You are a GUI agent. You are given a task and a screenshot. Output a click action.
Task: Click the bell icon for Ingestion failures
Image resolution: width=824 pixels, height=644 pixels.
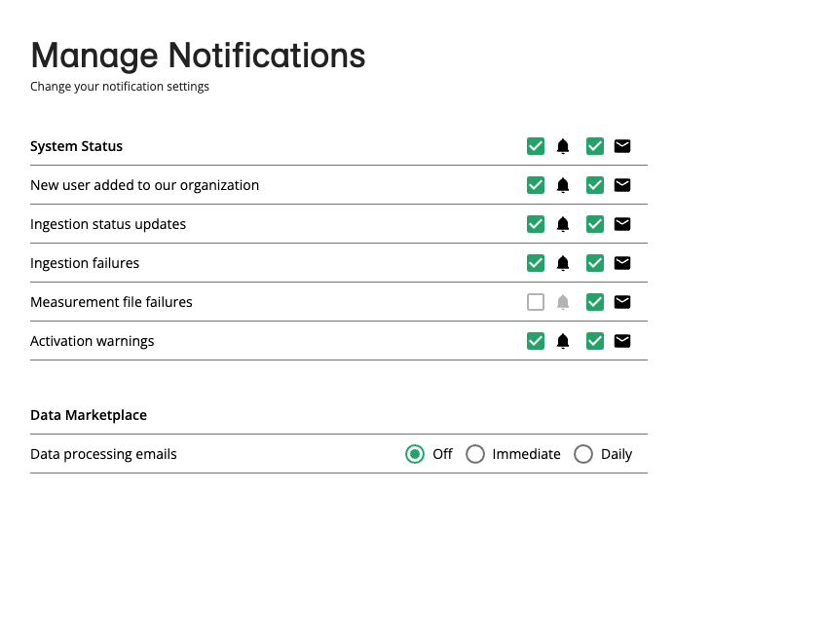[563, 262]
